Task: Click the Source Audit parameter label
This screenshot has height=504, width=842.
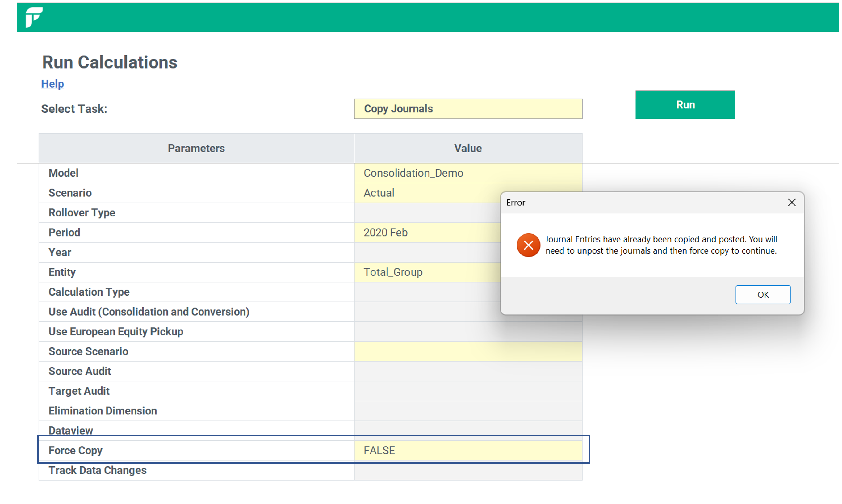Action: point(80,371)
